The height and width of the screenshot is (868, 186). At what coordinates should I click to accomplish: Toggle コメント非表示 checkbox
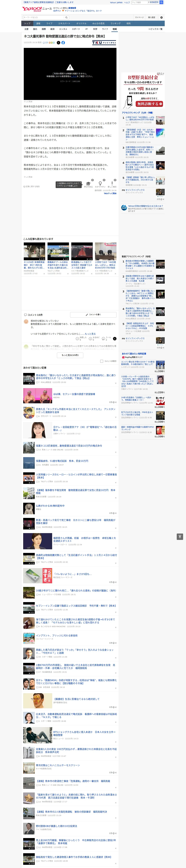[102, 361]
